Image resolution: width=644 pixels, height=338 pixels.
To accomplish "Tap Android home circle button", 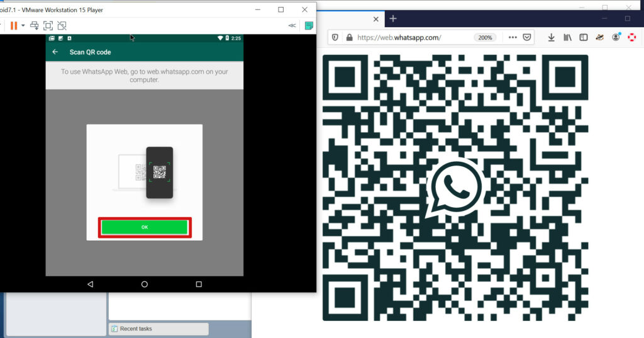I will [x=145, y=284].
